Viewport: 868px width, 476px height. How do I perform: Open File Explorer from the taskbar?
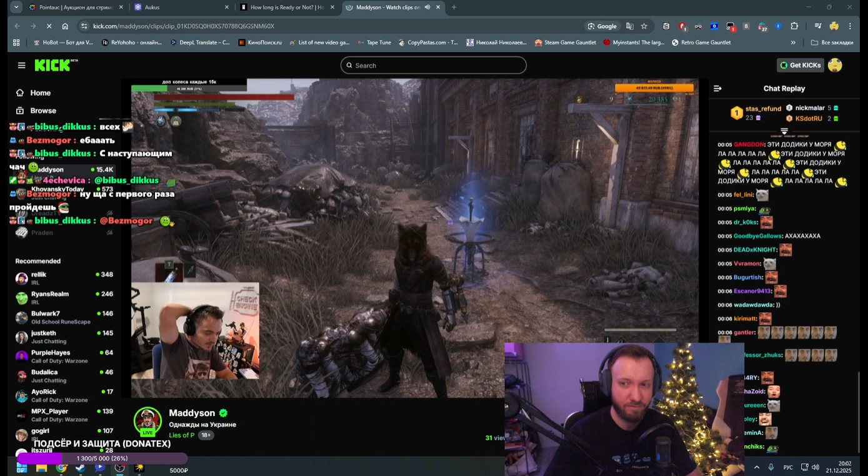41,468
